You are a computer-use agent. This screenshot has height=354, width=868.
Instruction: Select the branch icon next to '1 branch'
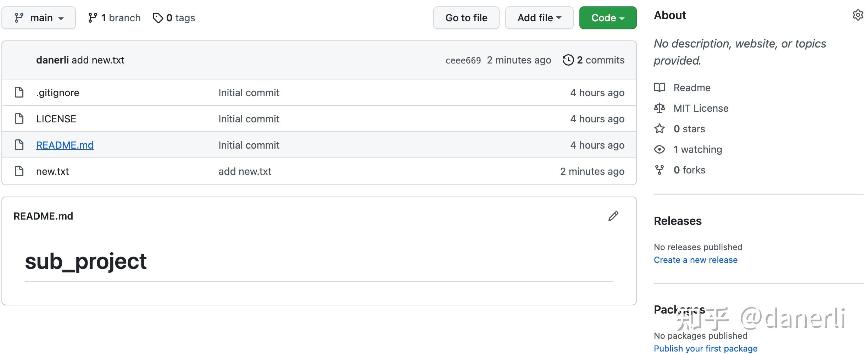[93, 17]
